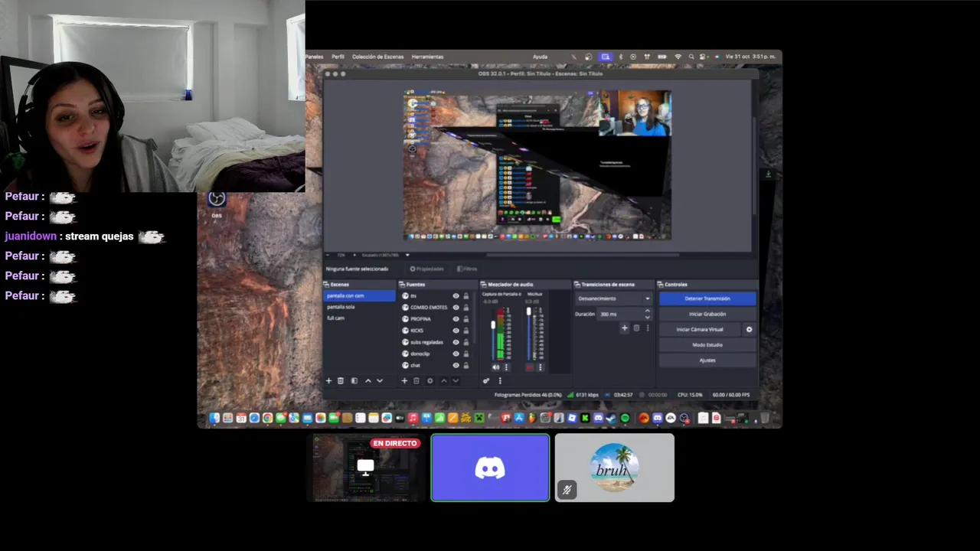Open the Paneles menu
This screenshot has height=551, width=980.
(315, 57)
